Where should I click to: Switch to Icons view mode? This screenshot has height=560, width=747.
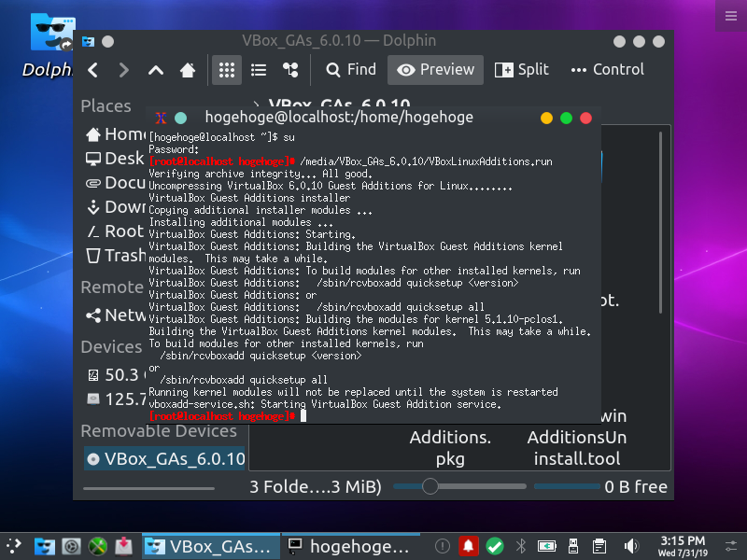227,70
